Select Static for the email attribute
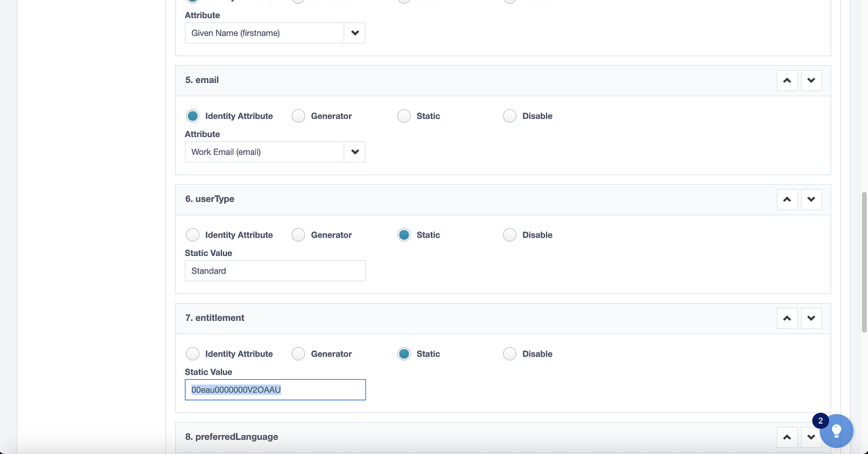 tap(404, 116)
